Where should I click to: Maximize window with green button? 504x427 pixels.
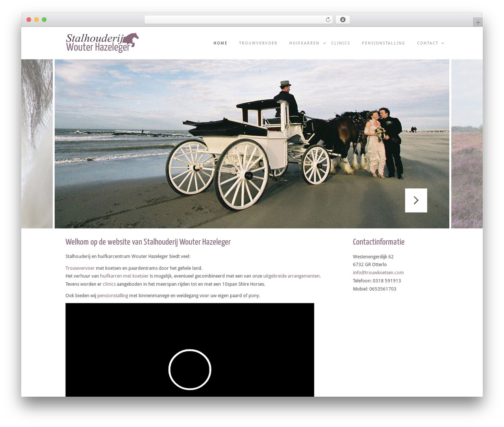pos(44,20)
